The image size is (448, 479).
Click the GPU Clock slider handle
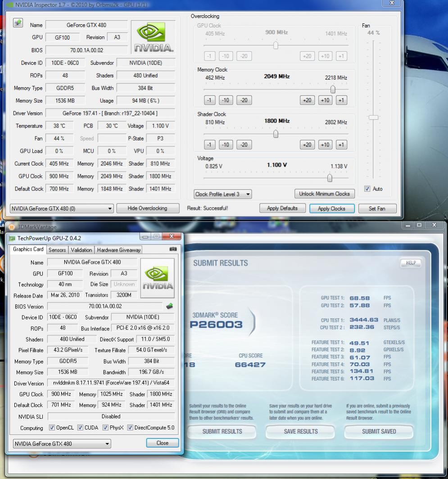276,45
